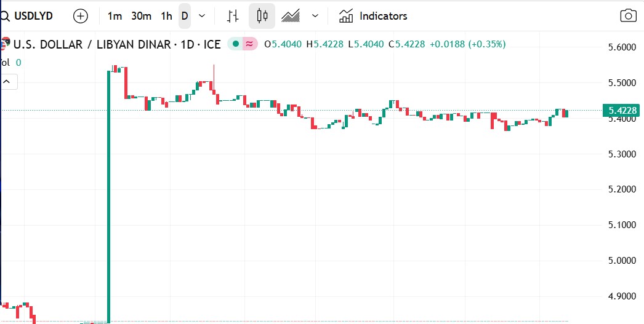Click the pink approximate data indicator icon
The width and height of the screenshot is (644, 324).
[x=249, y=44]
